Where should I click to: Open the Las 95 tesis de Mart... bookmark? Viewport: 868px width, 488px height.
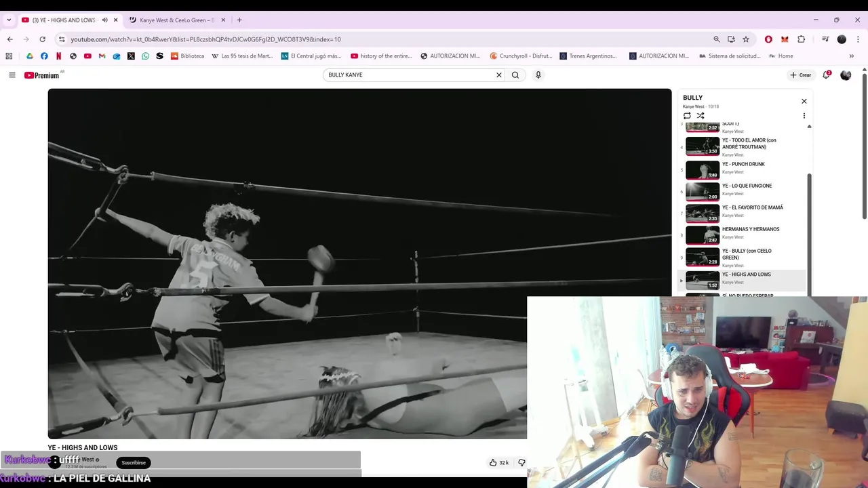pos(242,56)
